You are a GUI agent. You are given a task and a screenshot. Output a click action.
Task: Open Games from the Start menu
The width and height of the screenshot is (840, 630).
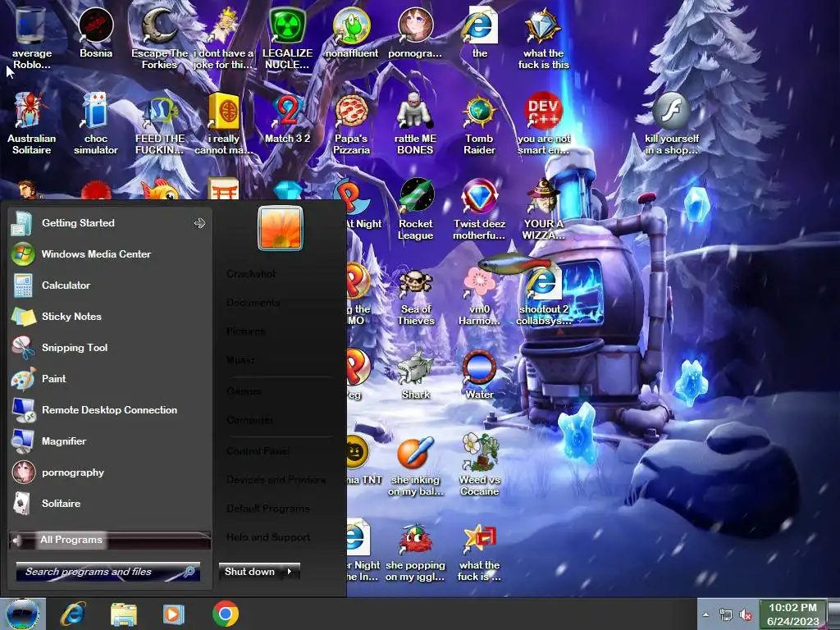[x=243, y=391]
